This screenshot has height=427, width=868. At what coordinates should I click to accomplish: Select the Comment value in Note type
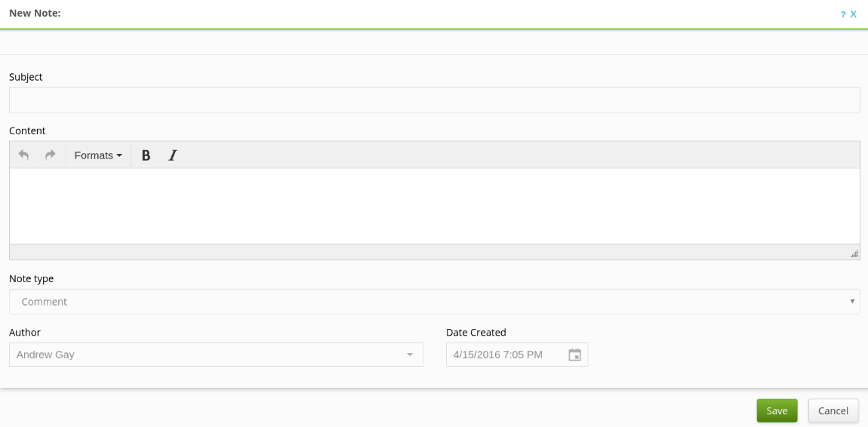pyautogui.click(x=45, y=302)
